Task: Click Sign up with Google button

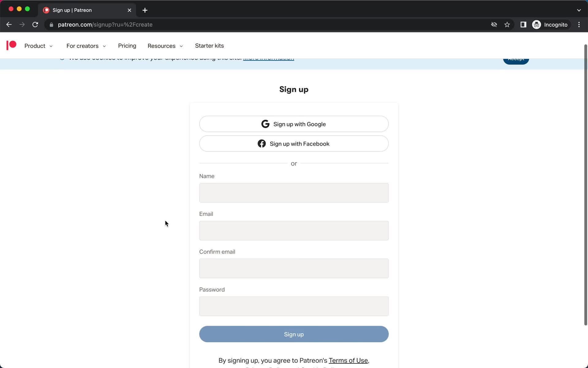Action: 294,124
